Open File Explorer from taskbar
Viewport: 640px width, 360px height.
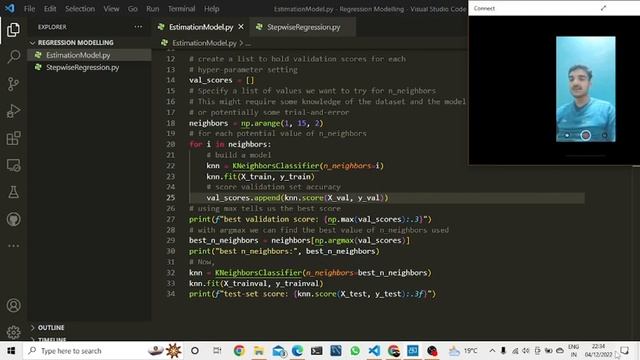[259, 351]
